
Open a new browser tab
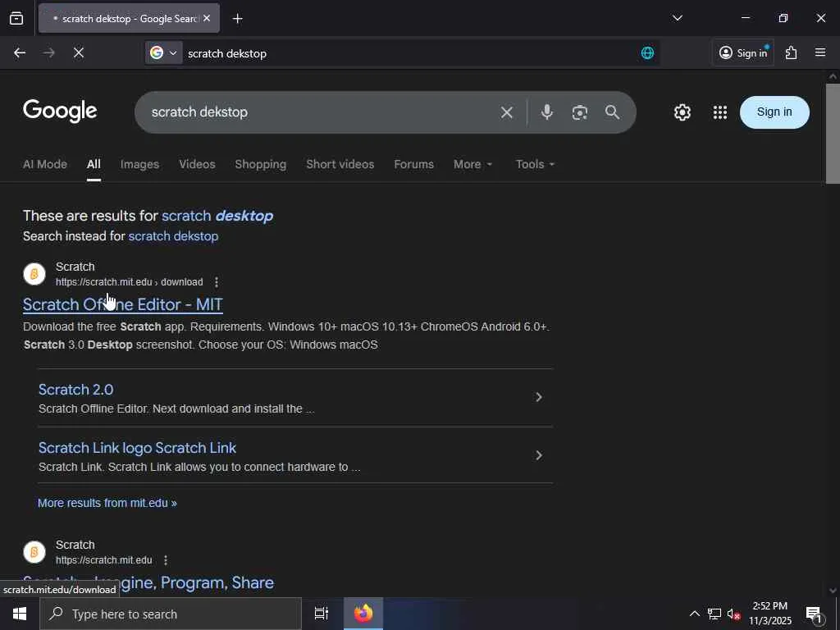pyautogui.click(x=237, y=19)
